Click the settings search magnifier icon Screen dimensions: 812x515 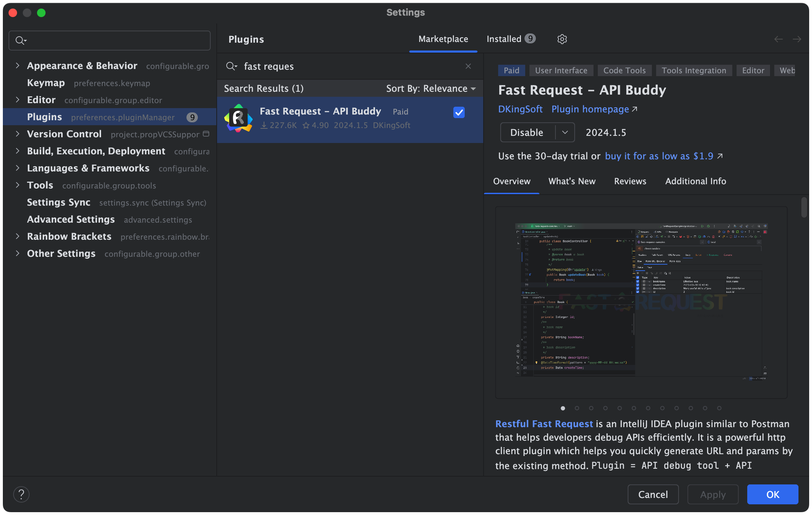pyautogui.click(x=21, y=41)
